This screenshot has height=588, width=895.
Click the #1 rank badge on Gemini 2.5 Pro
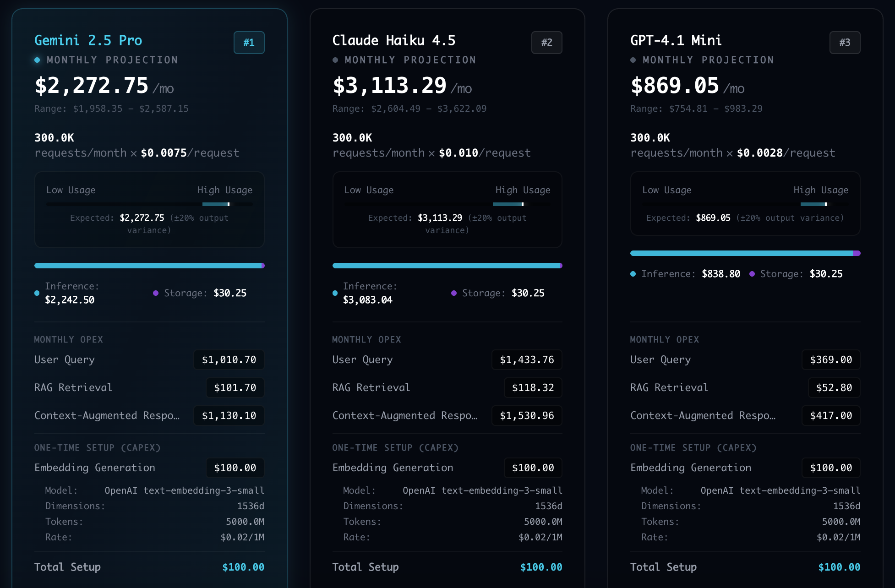click(x=249, y=42)
